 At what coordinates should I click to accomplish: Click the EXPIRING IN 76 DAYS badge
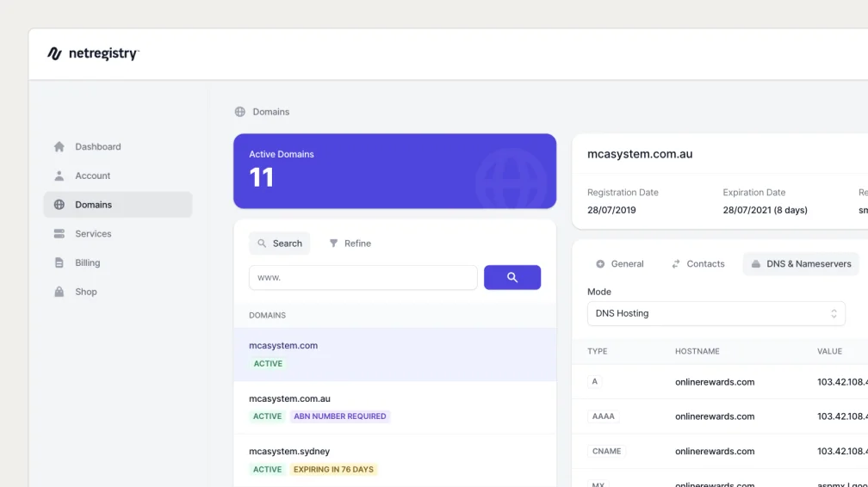point(333,469)
